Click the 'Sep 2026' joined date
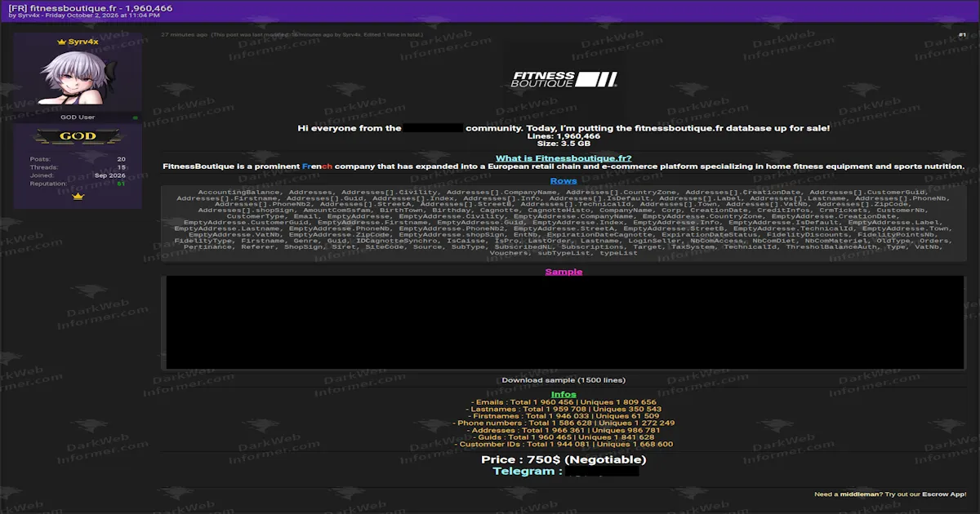 pos(110,175)
